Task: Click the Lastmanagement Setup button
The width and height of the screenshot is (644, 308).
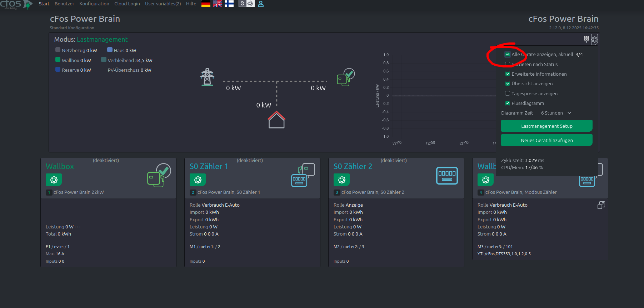Action: tap(546, 126)
